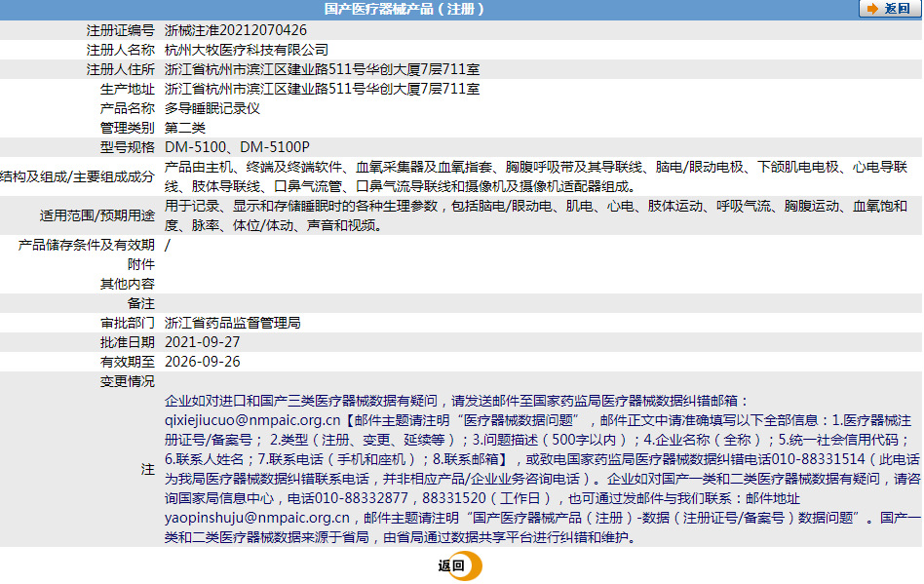Click expiry date 2026-09-26
The width and height of the screenshot is (924, 584).
pyautogui.click(x=202, y=362)
